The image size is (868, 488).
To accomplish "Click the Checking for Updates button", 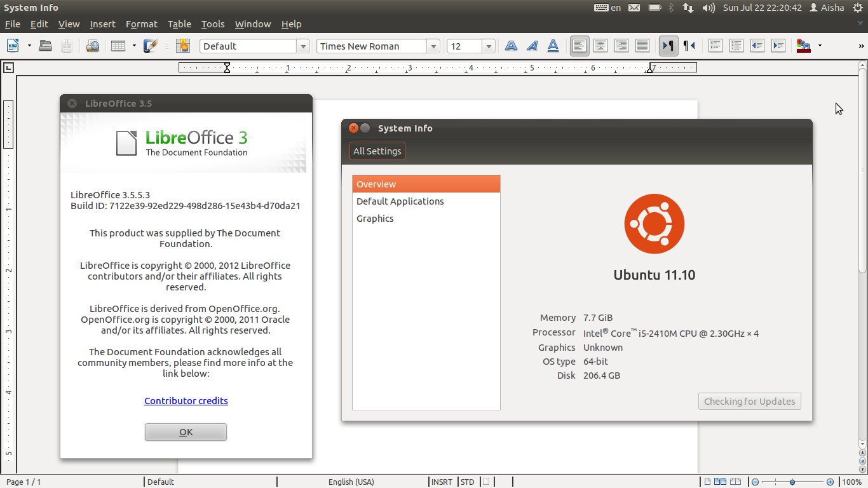I will (x=750, y=402).
